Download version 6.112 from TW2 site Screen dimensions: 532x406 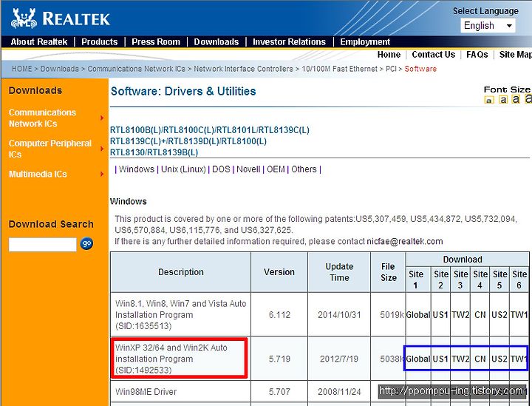[460, 315]
